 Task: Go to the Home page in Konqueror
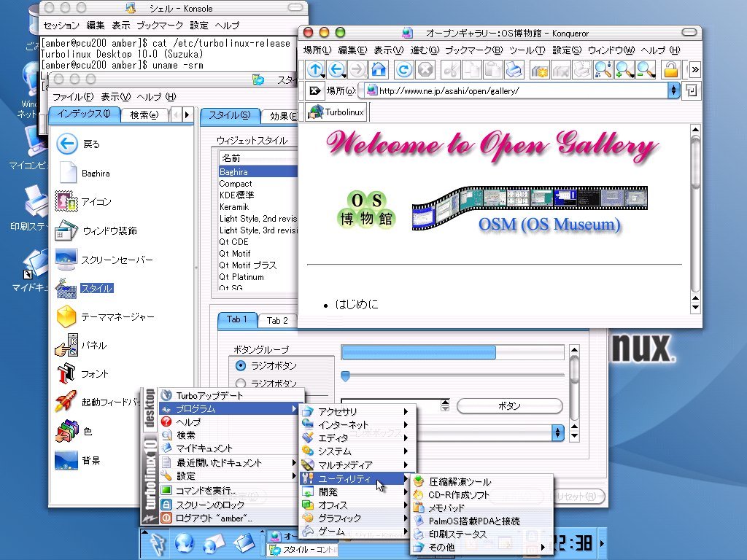379,70
